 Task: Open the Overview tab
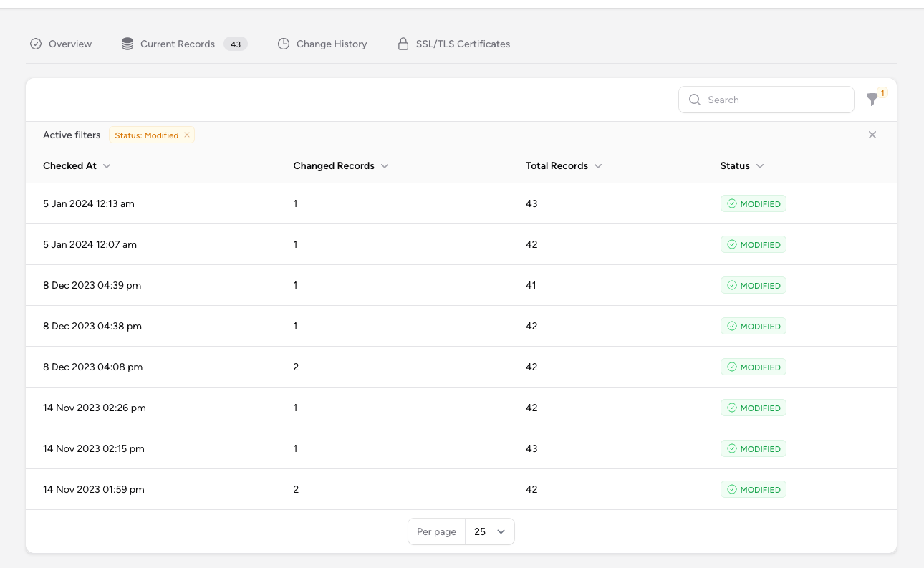tap(69, 44)
